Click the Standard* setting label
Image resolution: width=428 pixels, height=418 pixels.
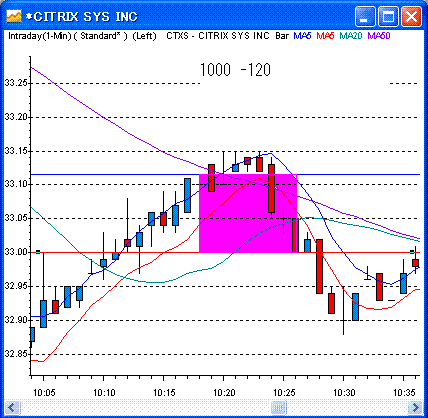coord(100,36)
